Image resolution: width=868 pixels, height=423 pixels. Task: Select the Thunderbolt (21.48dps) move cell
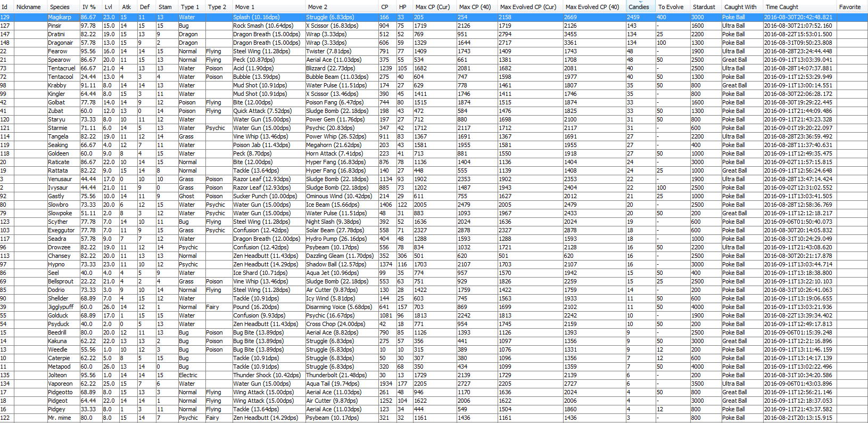(x=341, y=375)
